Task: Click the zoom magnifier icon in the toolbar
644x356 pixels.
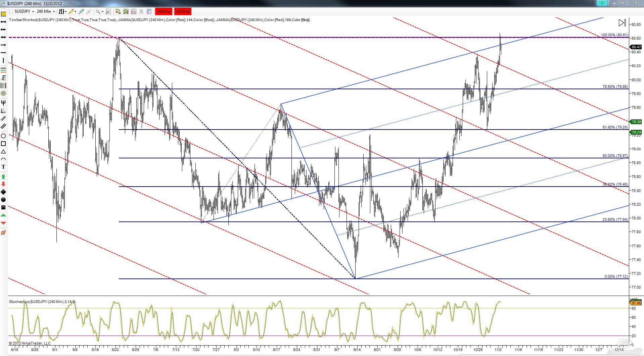Action: coord(108,11)
